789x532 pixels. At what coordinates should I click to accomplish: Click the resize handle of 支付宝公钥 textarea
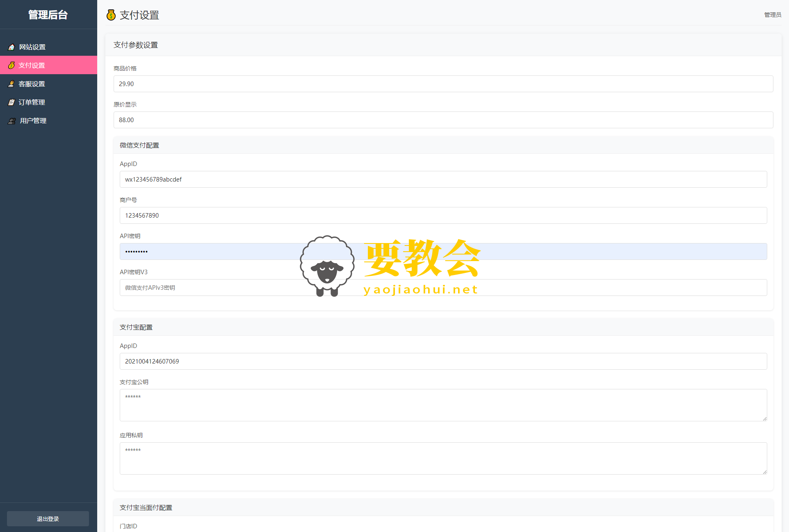764,418
